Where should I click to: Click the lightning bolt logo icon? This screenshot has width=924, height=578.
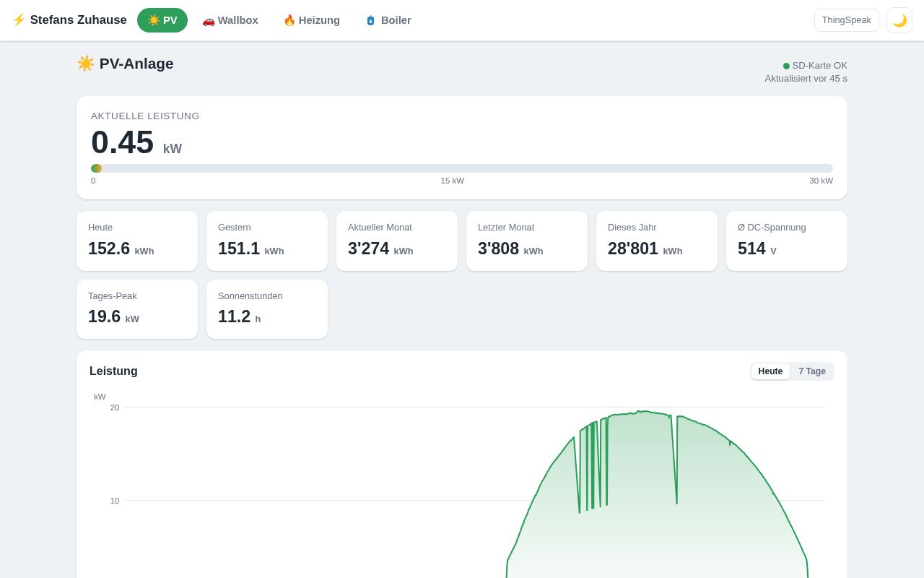pos(19,20)
